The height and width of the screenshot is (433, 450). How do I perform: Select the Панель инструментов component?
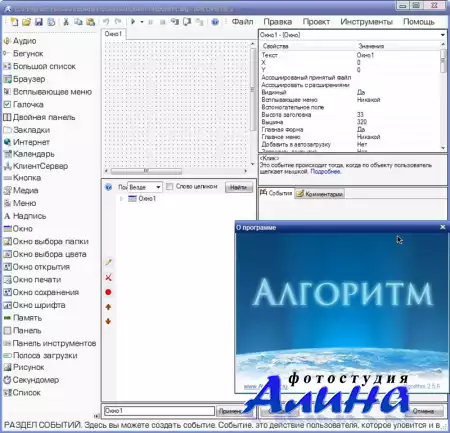pos(50,343)
